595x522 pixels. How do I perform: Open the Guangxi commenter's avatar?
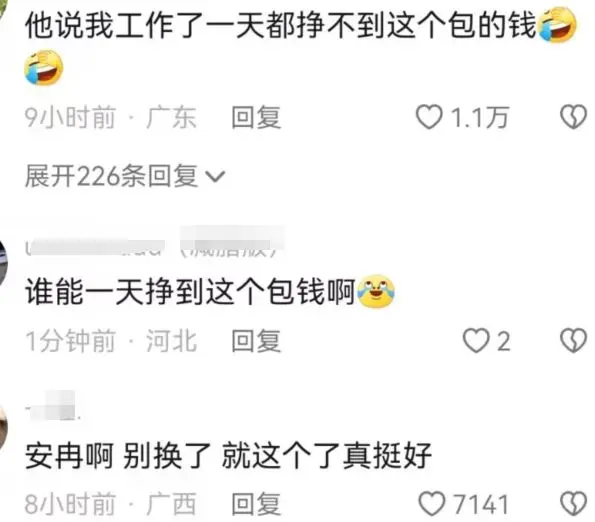[3, 428]
